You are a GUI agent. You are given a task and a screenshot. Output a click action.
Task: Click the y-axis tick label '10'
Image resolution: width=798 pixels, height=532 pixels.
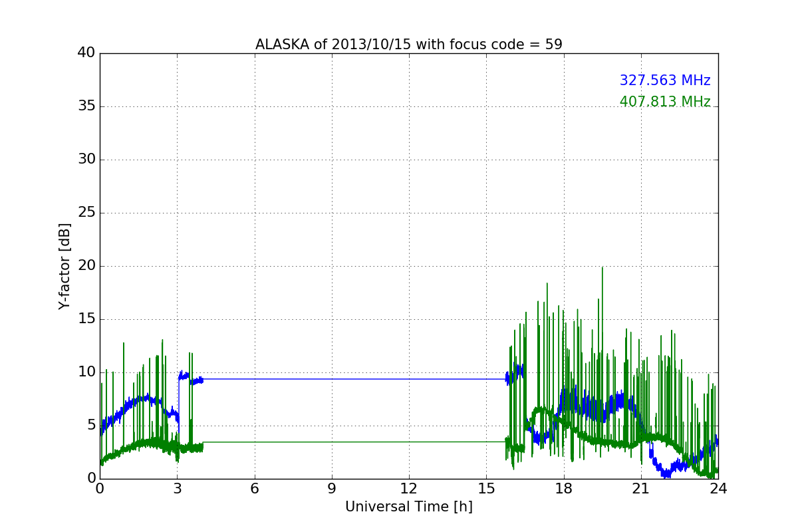[87, 372]
